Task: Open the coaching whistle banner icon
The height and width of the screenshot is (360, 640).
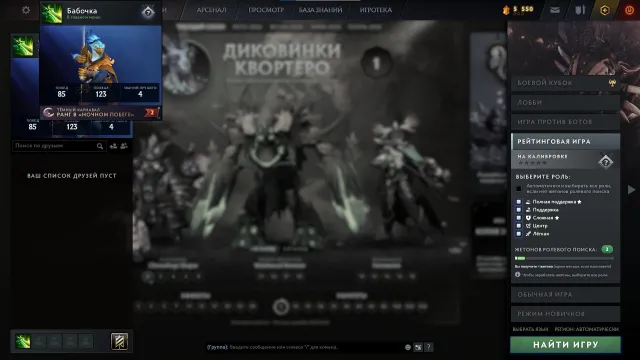Action: point(119,342)
